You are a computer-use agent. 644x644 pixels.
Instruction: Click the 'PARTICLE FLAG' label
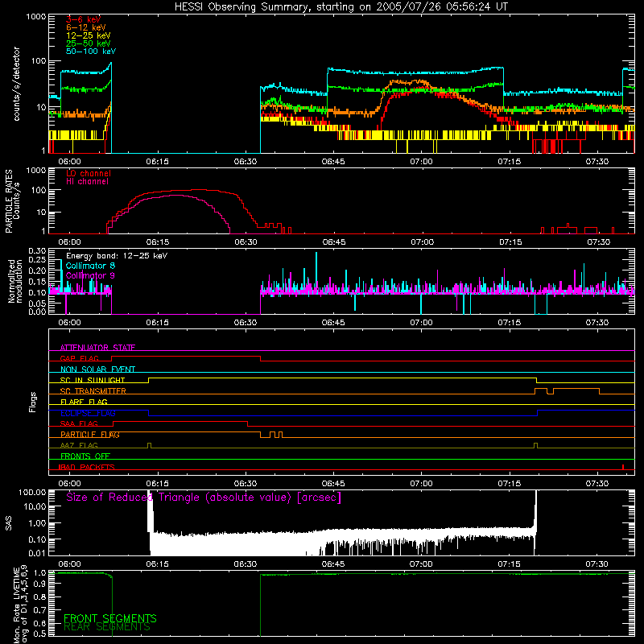point(90,435)
